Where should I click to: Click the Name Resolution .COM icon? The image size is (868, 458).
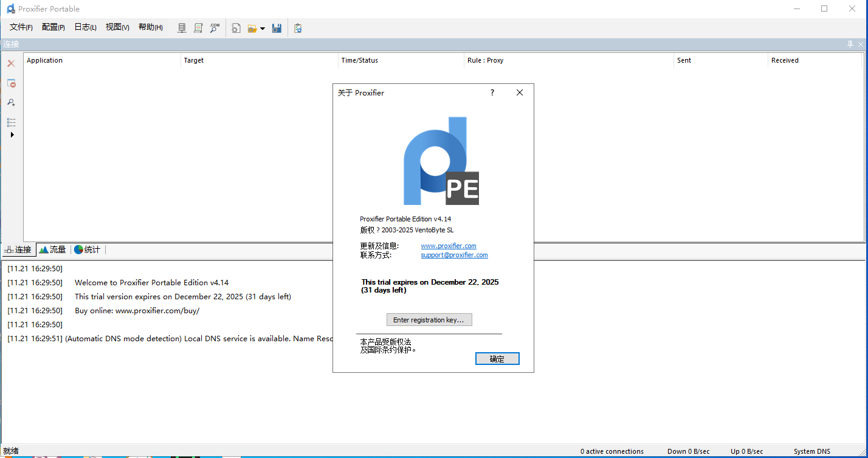point(215,28)
